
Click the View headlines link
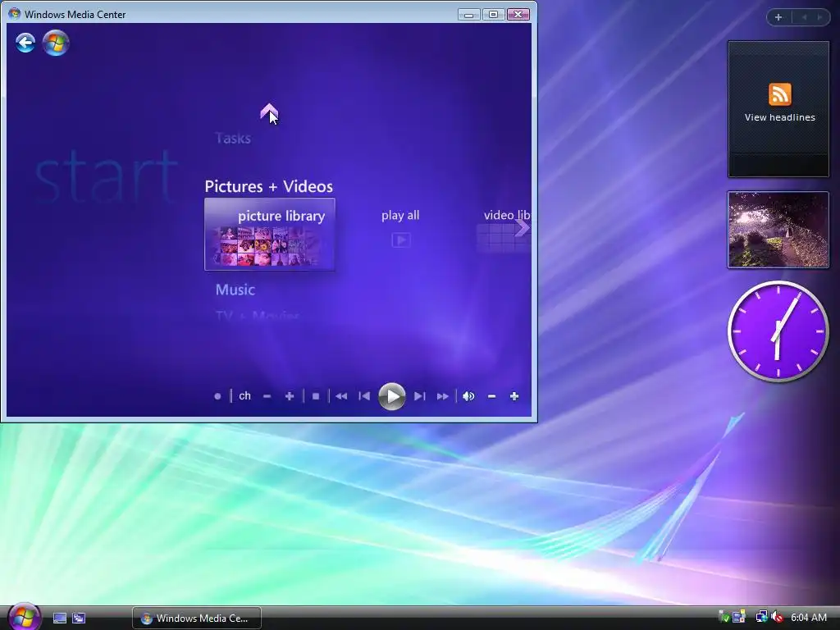(779, 117)
